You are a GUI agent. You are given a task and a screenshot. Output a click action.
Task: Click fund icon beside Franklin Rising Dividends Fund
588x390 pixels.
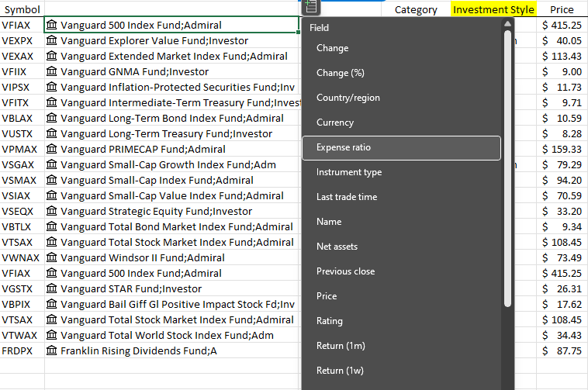coord(51,350)
